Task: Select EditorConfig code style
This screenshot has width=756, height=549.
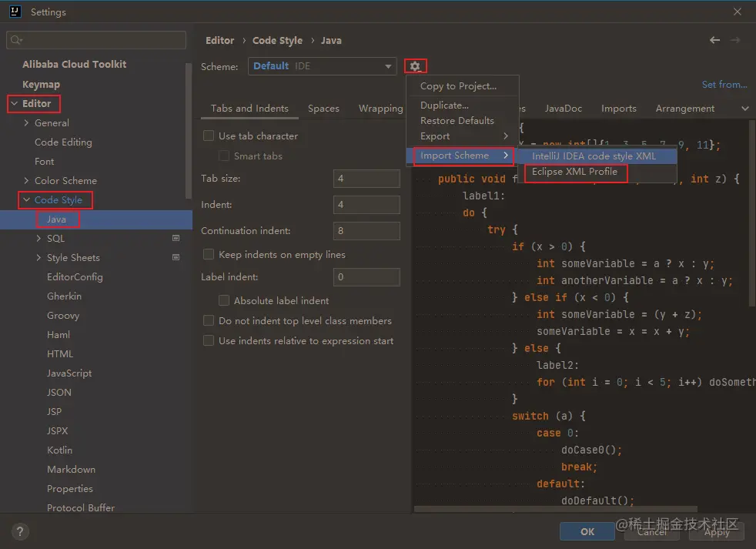Action: pyautogui.click(x=75, y=277)
